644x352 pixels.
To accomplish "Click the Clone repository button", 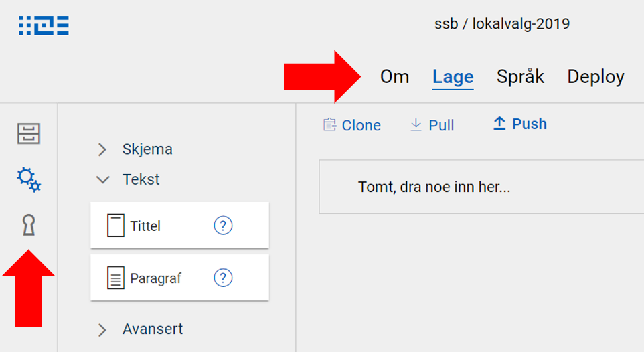I will [x=352, y=125].
